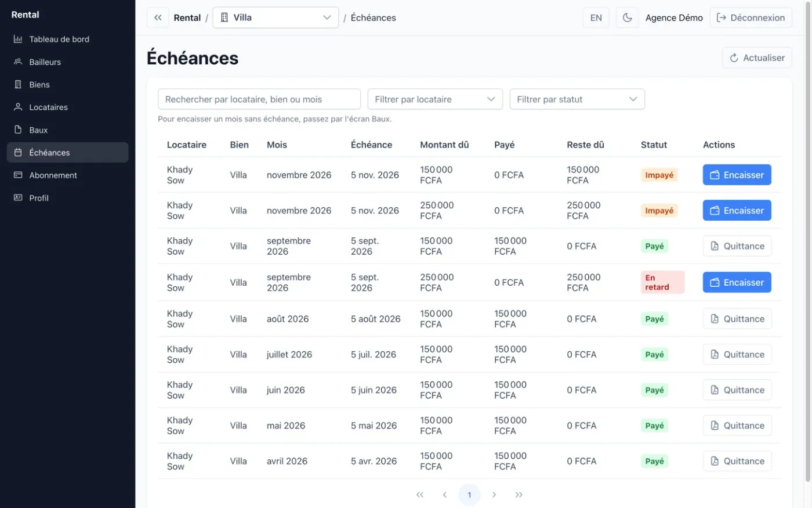Image resolution: width=812 pixels, height=508 pixels.
Task: Toggle dark mode with the moon icon
Action: [x=627, y=17]
